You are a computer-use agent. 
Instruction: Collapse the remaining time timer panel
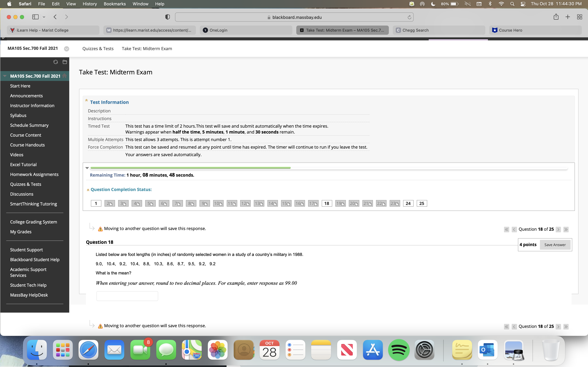(87, 168)
